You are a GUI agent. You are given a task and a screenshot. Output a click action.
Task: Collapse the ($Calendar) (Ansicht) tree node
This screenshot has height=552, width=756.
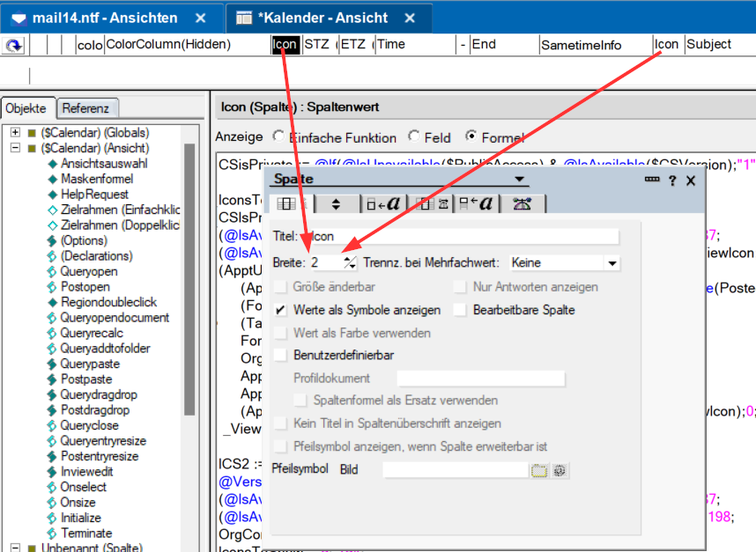pos(16,148)
